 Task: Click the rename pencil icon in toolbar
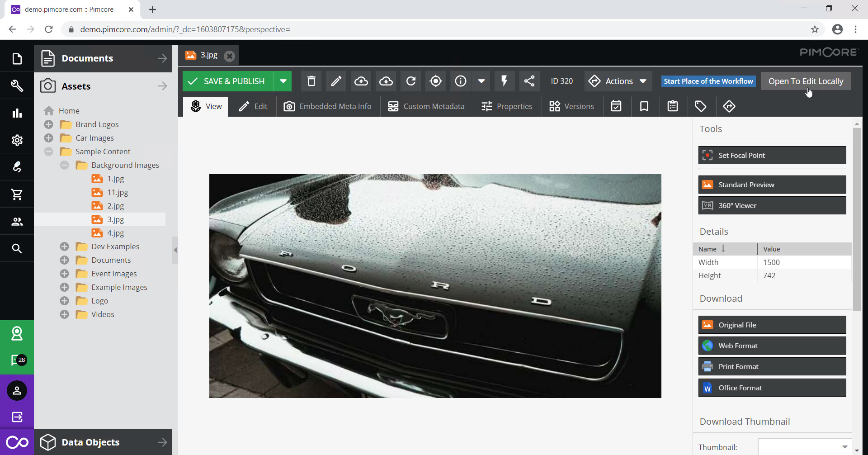coord(336,81)
